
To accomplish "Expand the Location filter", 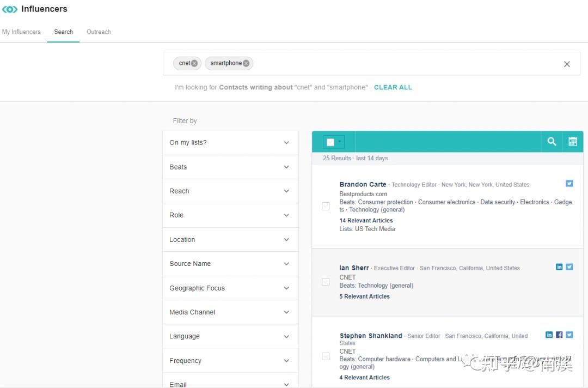I will pyautogui.click(x=230, y=239).
